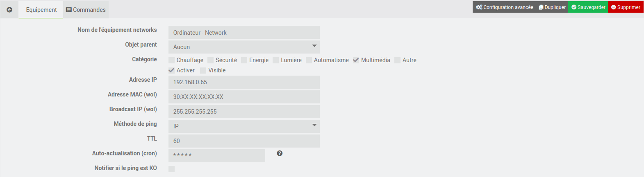
Task: Toggle the Multimédia category checkbox
Action: [x=356, y=60]
